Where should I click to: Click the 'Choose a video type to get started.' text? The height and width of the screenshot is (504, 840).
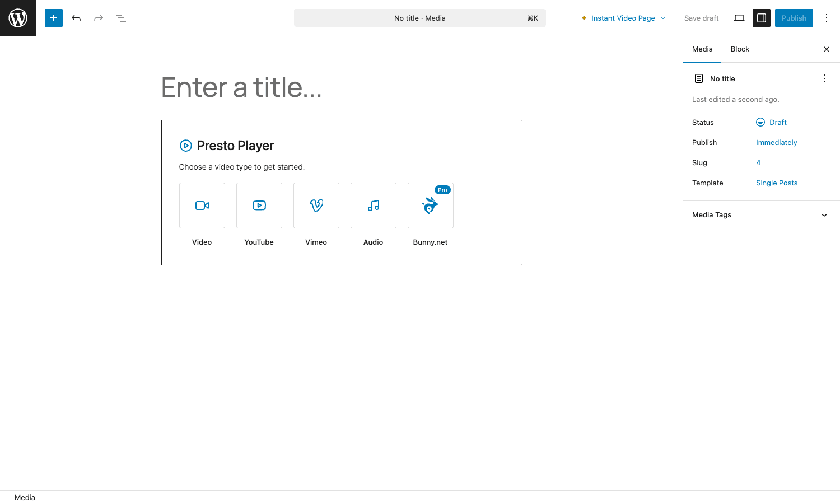pyautogui.click(x=242, y=167)
